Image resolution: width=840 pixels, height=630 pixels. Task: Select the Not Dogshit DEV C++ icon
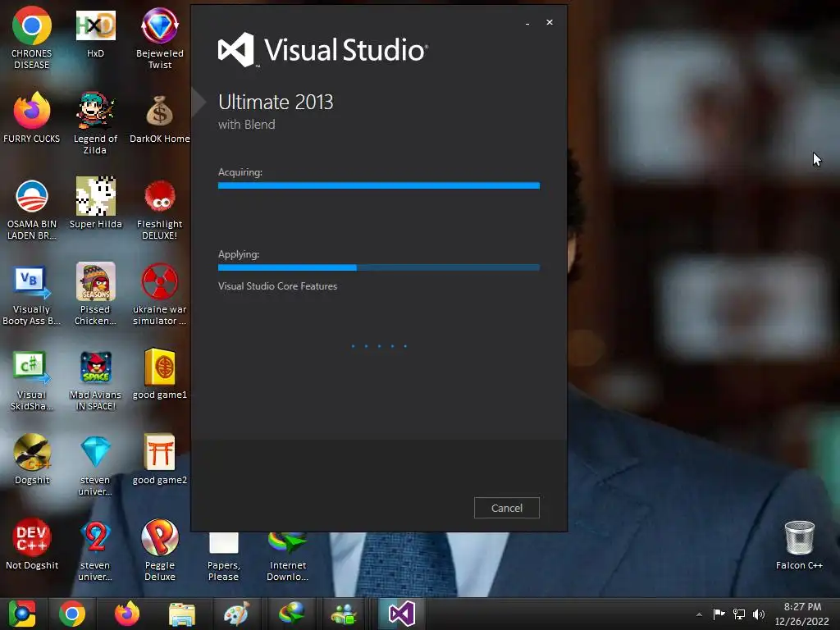click(x=32, y=545)
